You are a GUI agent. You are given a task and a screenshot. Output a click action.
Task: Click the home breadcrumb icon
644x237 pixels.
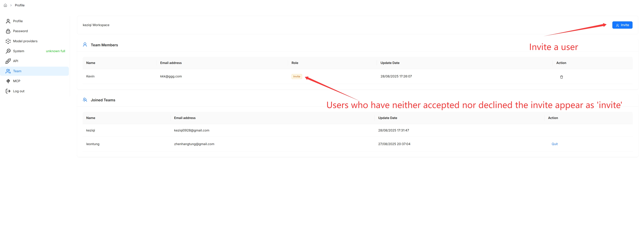[x=5, y=5]
